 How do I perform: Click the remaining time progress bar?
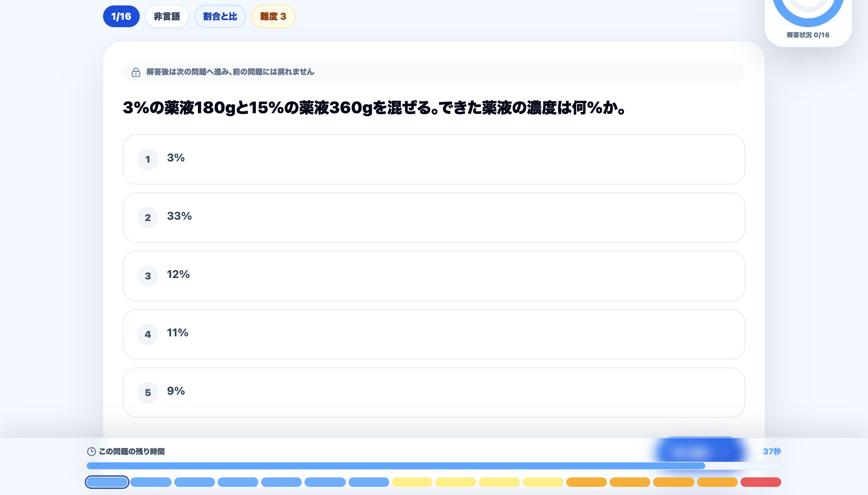pos(434,466)
